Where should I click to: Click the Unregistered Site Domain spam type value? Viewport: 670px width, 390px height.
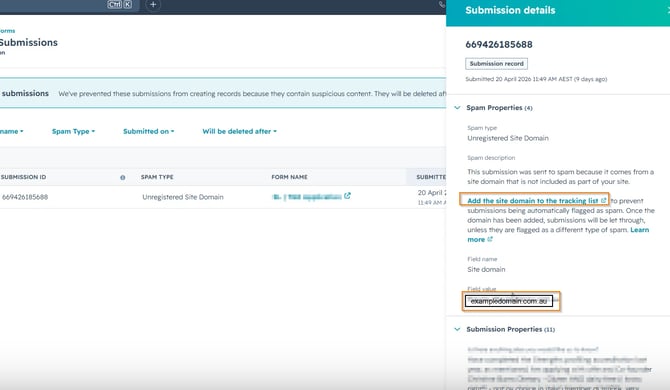click(508, 138)
